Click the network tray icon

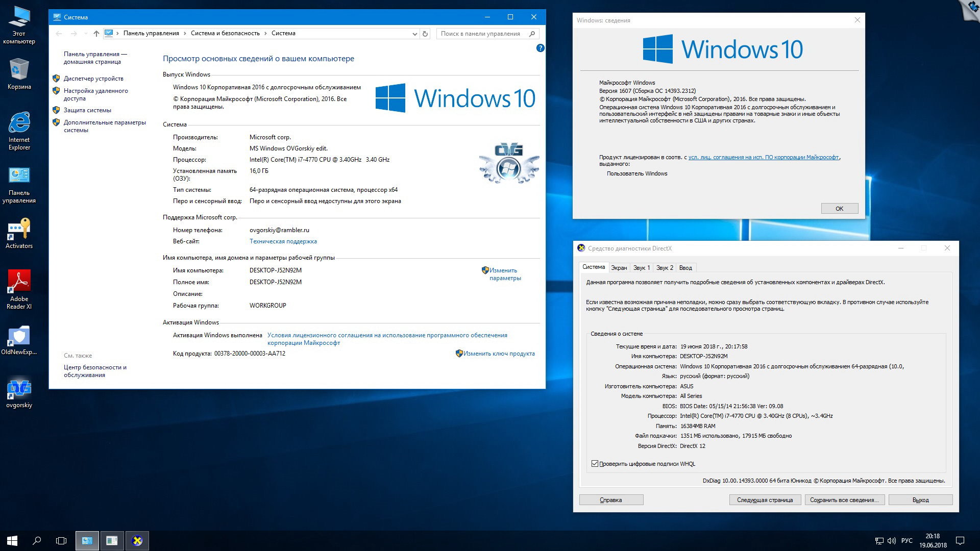click(x=879, y=541)
